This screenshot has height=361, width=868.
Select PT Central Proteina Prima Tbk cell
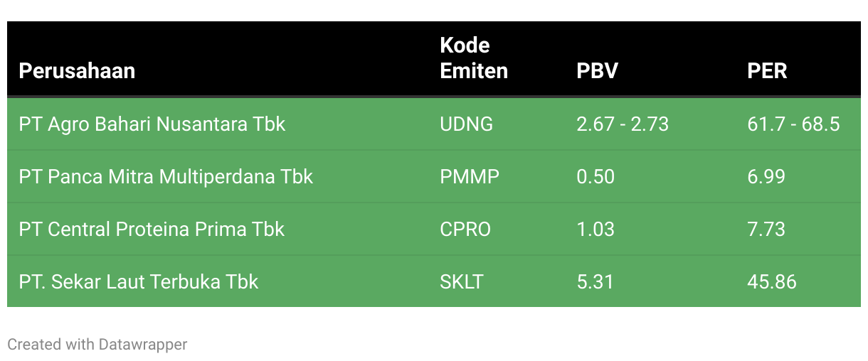[x=152, y=230]
